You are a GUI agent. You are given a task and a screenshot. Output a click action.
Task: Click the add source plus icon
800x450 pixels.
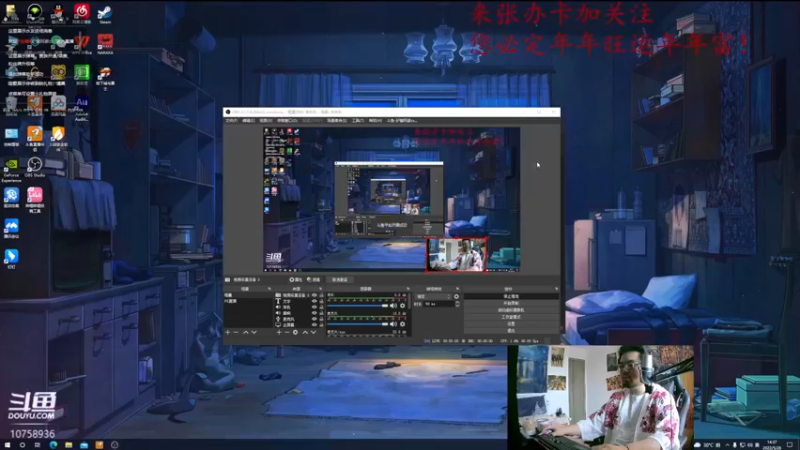pyautogui.click(x=279, y=332)
